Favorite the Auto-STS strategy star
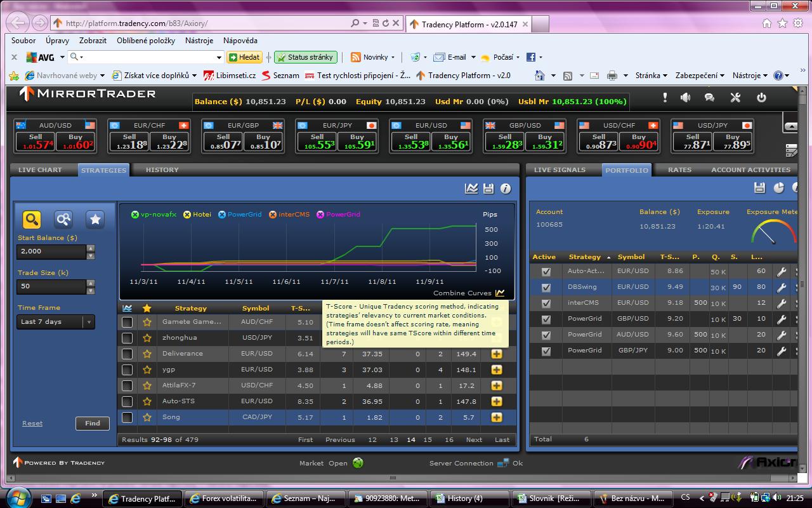 coord(147,401)
